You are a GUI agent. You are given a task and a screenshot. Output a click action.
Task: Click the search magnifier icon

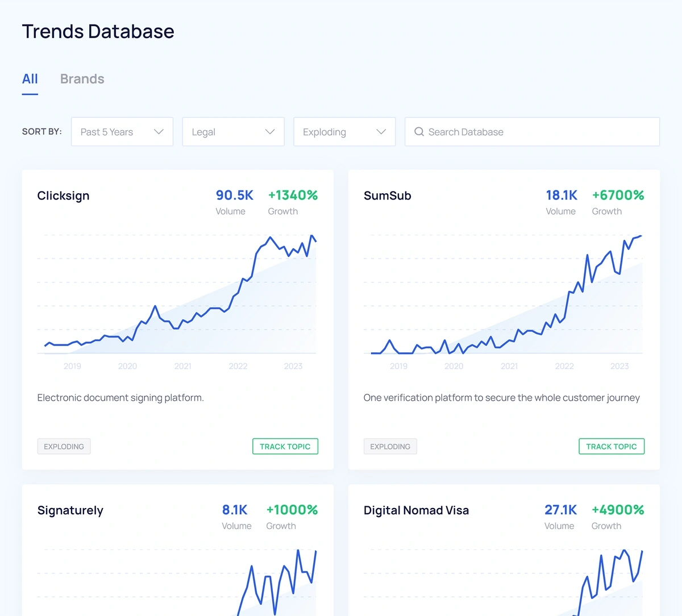tap(419, 132)
